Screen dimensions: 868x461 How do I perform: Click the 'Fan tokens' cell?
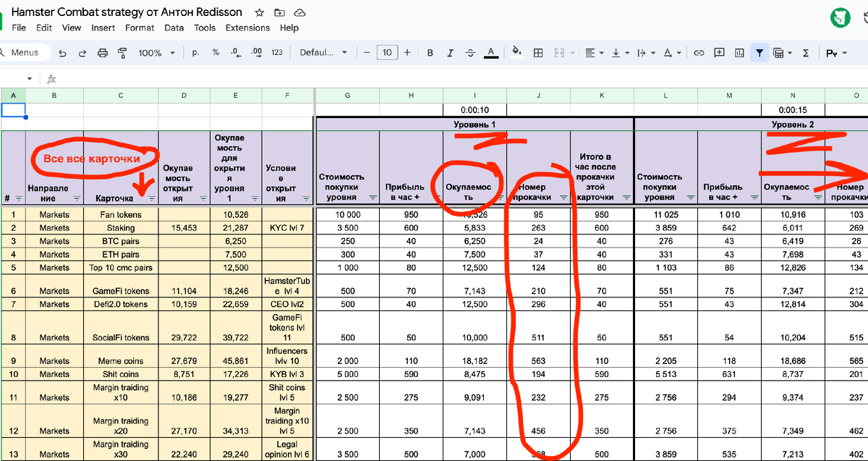121,215
